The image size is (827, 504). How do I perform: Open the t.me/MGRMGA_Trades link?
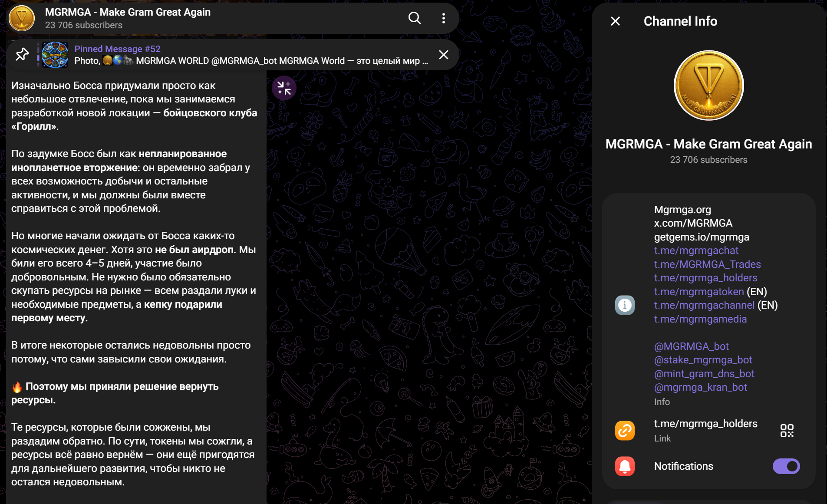point(708,264)
